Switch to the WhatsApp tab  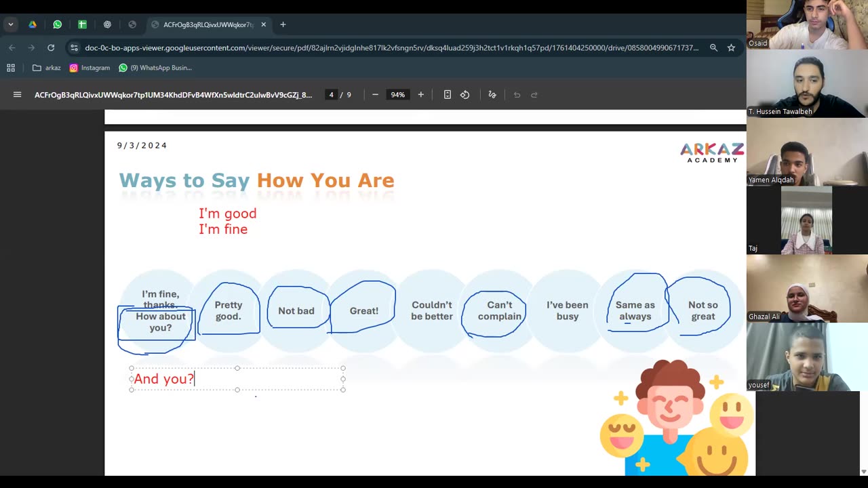58,24
